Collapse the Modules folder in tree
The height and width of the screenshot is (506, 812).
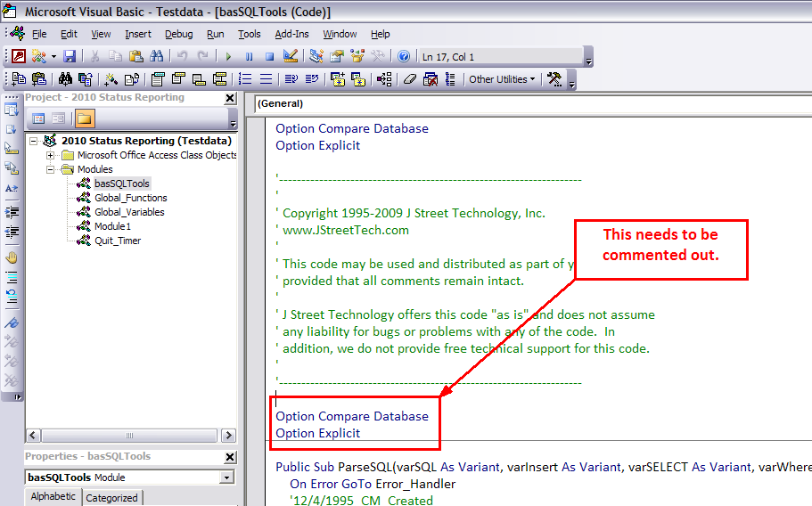tap(51, 169)
